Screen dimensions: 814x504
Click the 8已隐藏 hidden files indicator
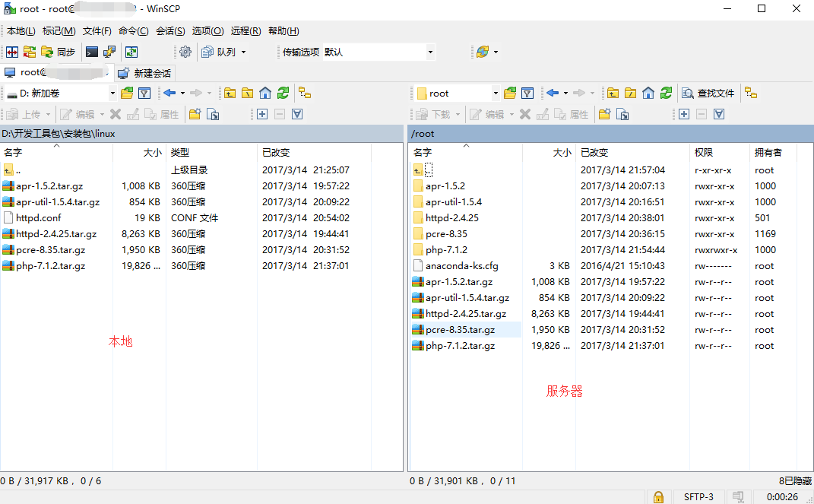(x=795, y=480)
